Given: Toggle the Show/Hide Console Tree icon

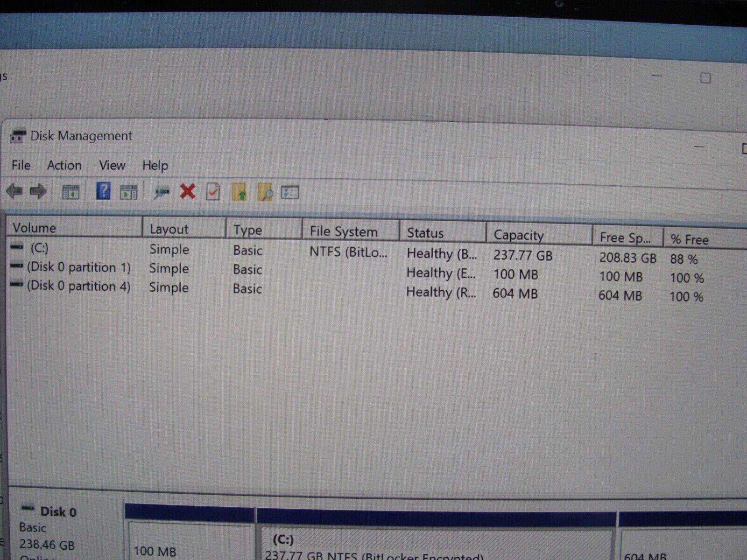Looking at the screenshot, I should point(71,192).
